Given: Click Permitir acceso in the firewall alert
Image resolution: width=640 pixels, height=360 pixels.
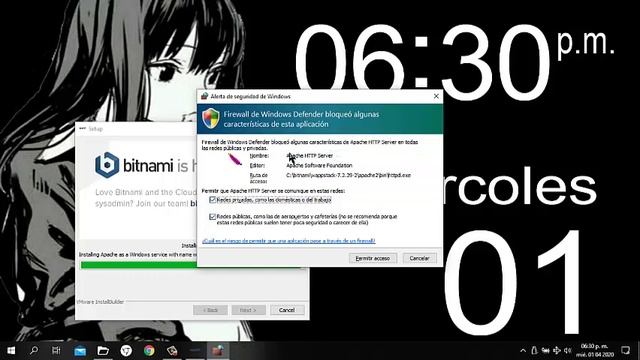Looking at the screenshot, I should pos(373,258).
